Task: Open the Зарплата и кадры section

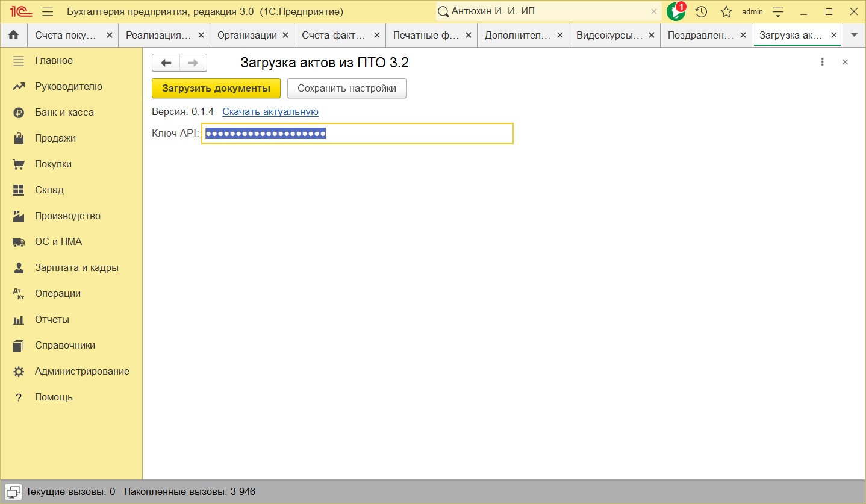Action: pos(76,267)
